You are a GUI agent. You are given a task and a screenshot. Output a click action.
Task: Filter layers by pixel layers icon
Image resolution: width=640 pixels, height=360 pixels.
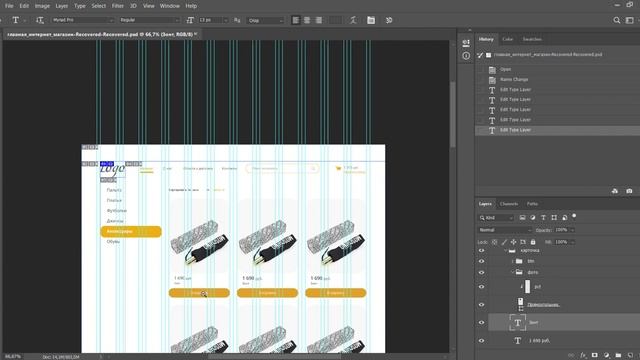tap(522, 218)
